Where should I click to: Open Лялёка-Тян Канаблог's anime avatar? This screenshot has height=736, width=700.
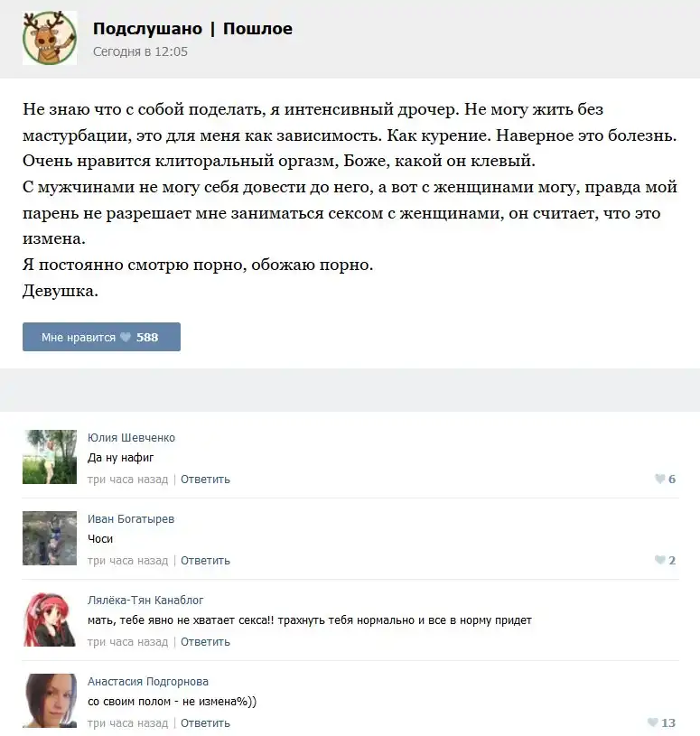tap(50, 620)
